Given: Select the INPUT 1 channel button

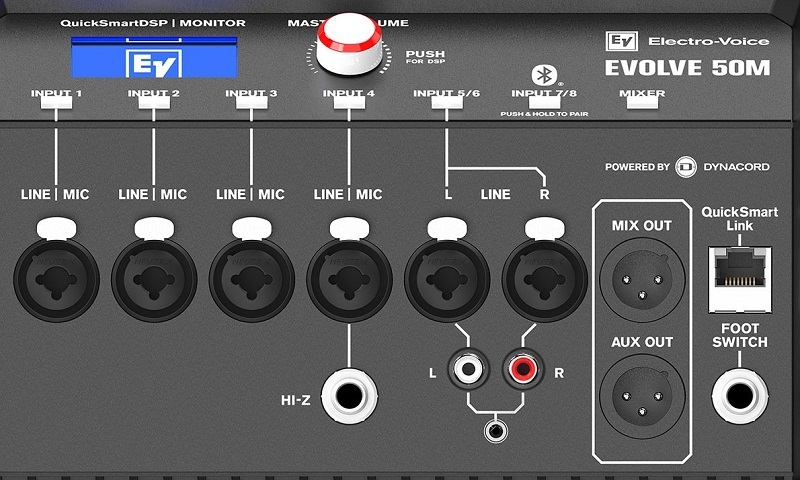Looking at the screenshot, I should click(x=56, y=102).
